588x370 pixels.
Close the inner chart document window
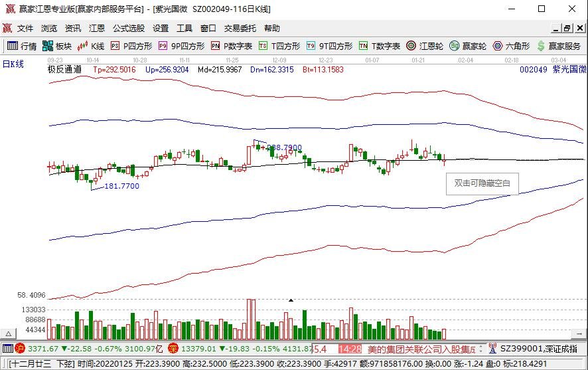click(x=579, y=28)
